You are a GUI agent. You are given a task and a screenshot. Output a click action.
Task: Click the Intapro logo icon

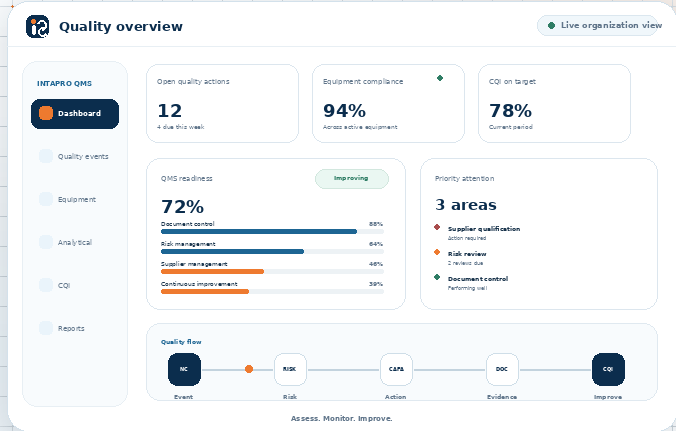pos(37,26)
